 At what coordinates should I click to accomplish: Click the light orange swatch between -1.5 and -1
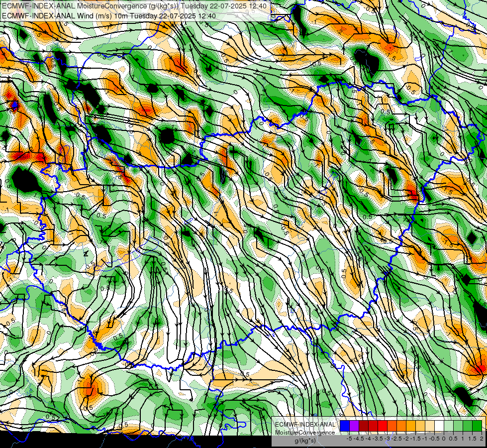(420, 426)
